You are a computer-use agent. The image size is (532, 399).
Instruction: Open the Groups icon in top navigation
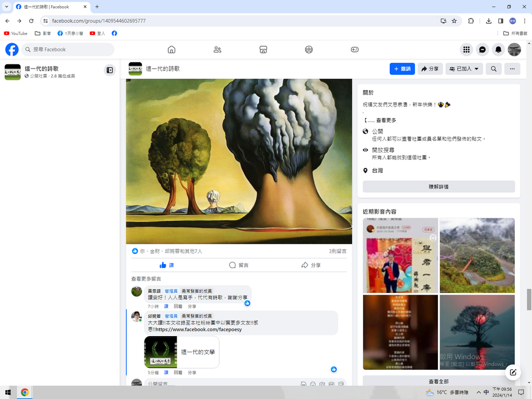pos(309,49)
